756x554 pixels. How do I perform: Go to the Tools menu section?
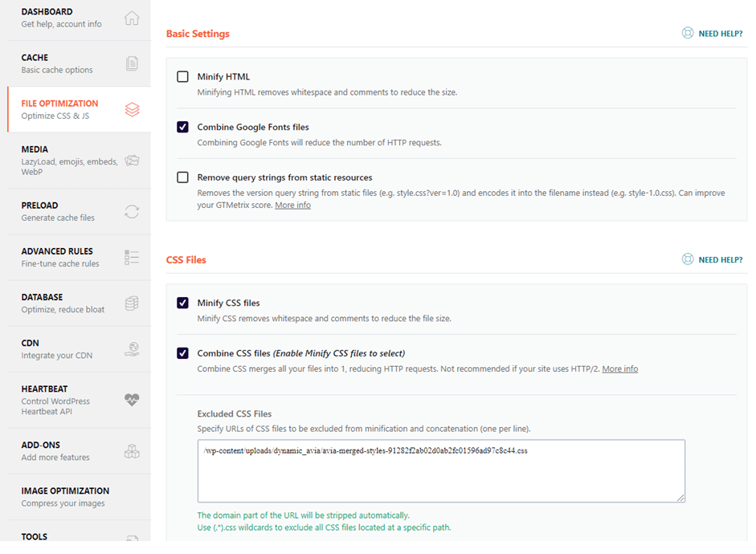tap(35, 536)
